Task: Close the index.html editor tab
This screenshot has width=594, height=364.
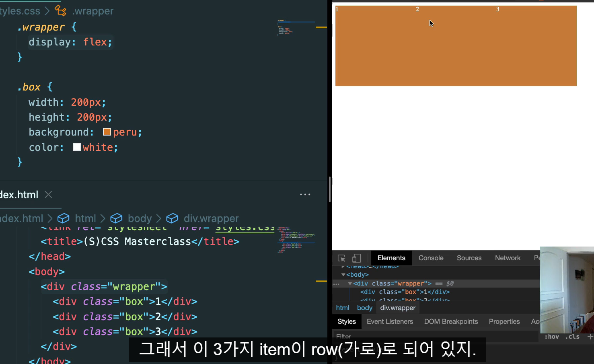Action: pyautogui.click(x=48, y=195)
